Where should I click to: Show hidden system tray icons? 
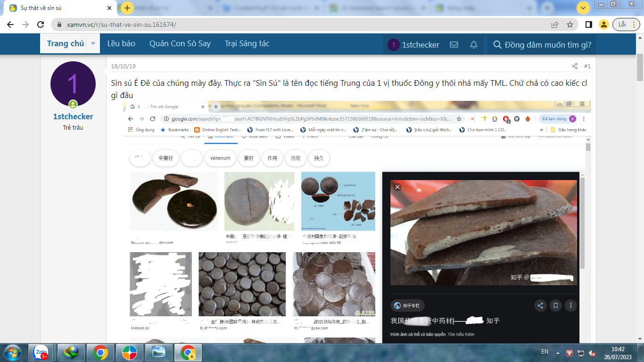pyautogui.click(x=558, y=353)
